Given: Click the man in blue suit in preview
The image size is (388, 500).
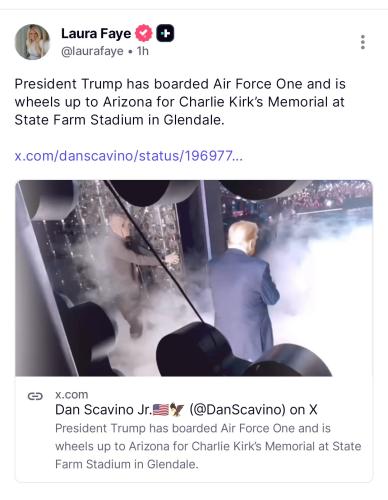Looking at the screenshot, I should point(246,290).
